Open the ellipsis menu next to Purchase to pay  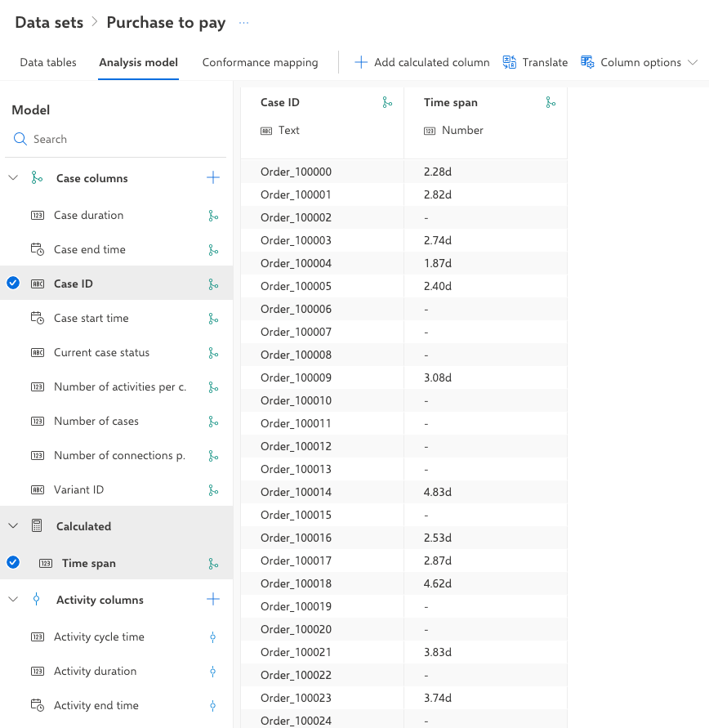click(x=243, y=23)
